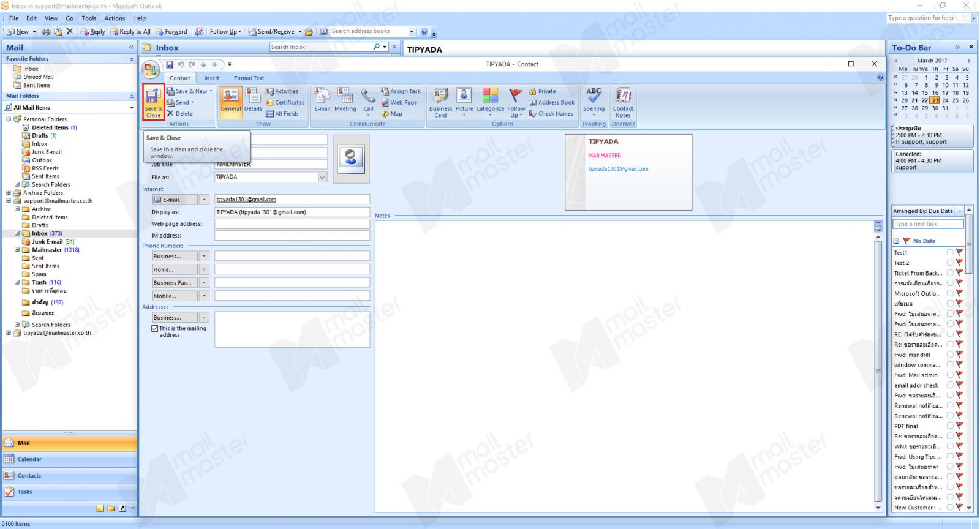Click the Picture ribbon button
This screenshot has width=980, height=529.
click(464, 101)
